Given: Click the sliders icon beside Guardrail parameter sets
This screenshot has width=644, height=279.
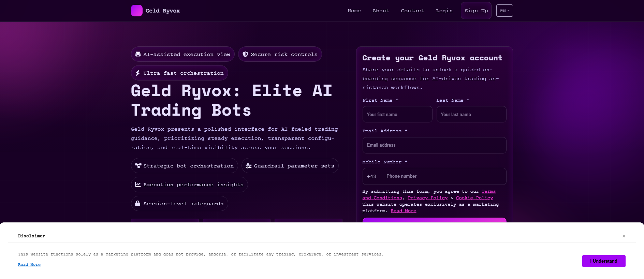Looking at the screenshot, I should coord(249,166).
